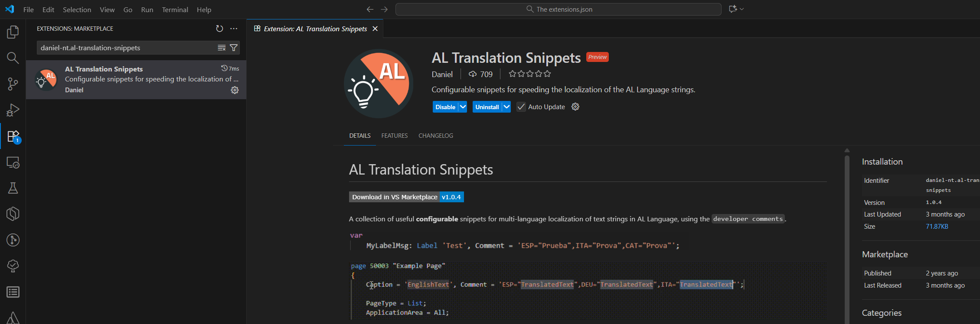
Task: Open the Explorer view in activity bar
Action: click(13, 32)
